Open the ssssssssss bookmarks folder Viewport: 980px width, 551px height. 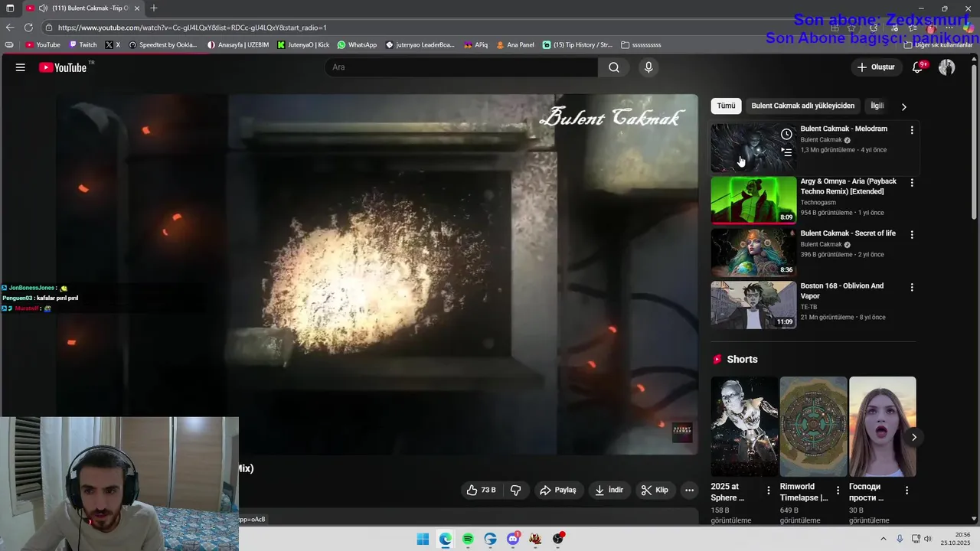(x=641, y=45)
